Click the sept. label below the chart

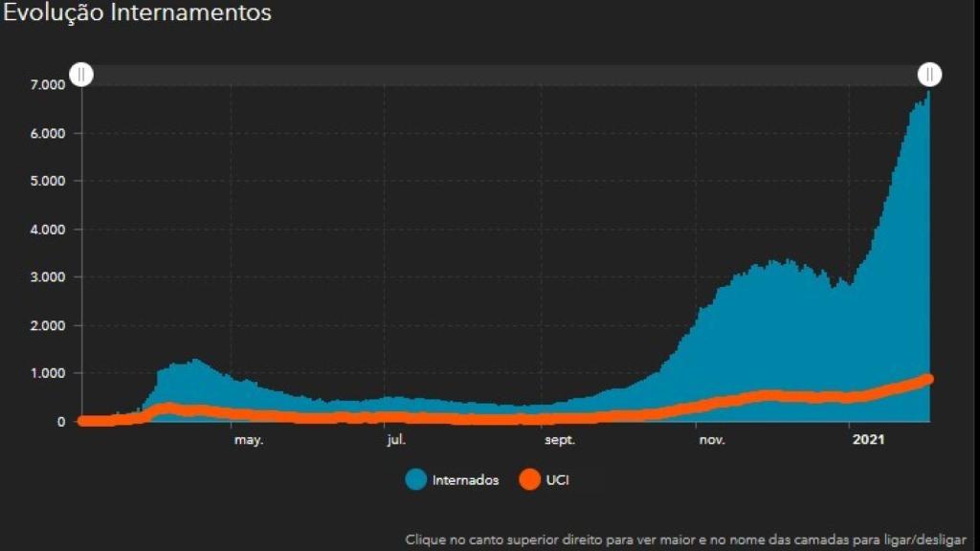(x=562, y=441)
